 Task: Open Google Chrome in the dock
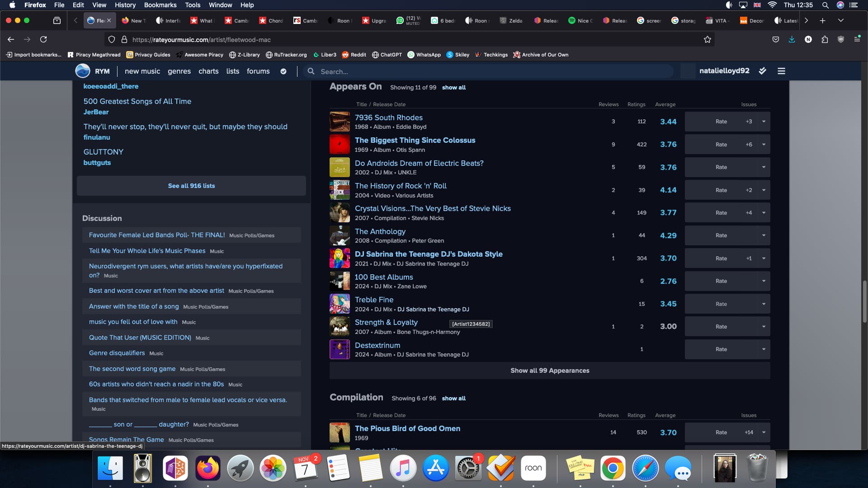point(613,468)
